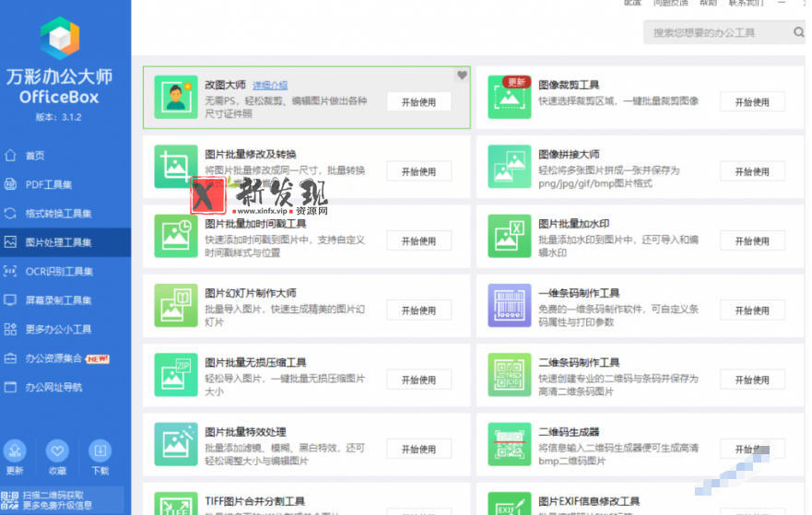Select the 一维条码制作工具 barcode icon

pos(509,305)
